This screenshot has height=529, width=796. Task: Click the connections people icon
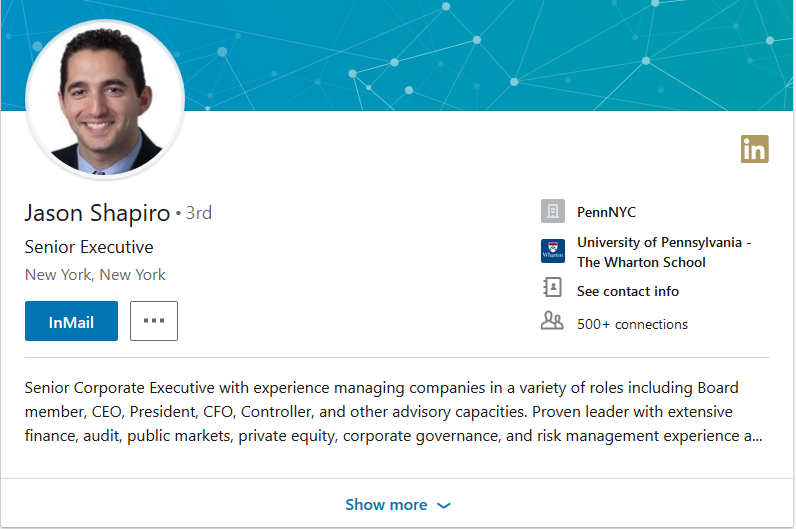click(552, 321)
